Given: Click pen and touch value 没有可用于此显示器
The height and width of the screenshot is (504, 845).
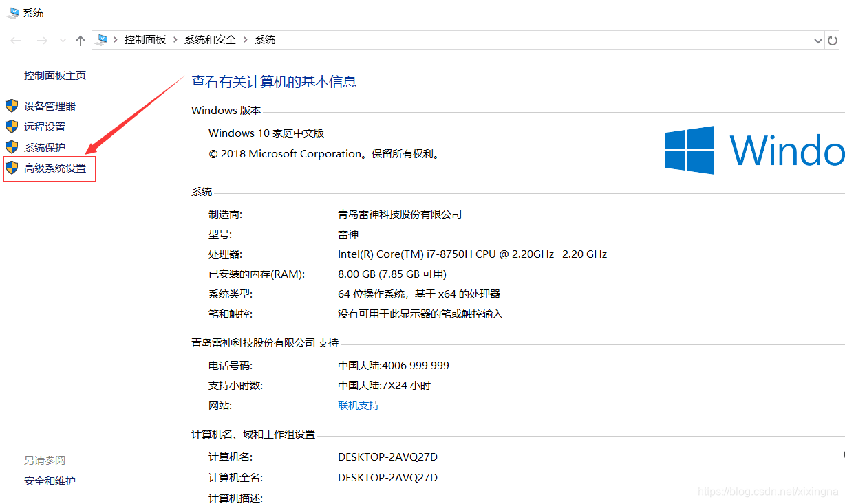Looking at the screenshot, I should (x=420, y=314).
